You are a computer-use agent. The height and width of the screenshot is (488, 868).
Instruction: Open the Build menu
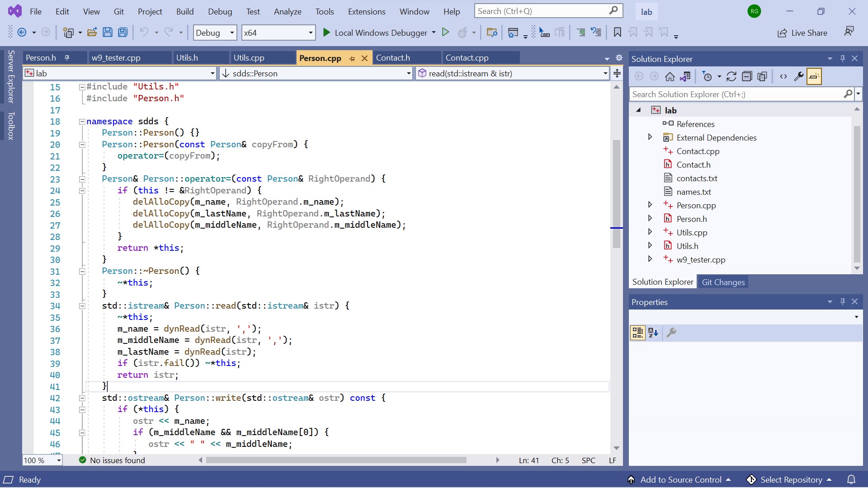[x=184, y=12]
